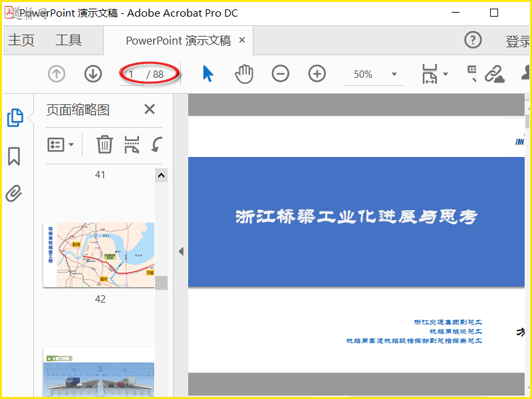Open thumbnail options menu icon
The height and width of the screenshot is (399, 532).
pyautogui.click(x=56, y=145)
